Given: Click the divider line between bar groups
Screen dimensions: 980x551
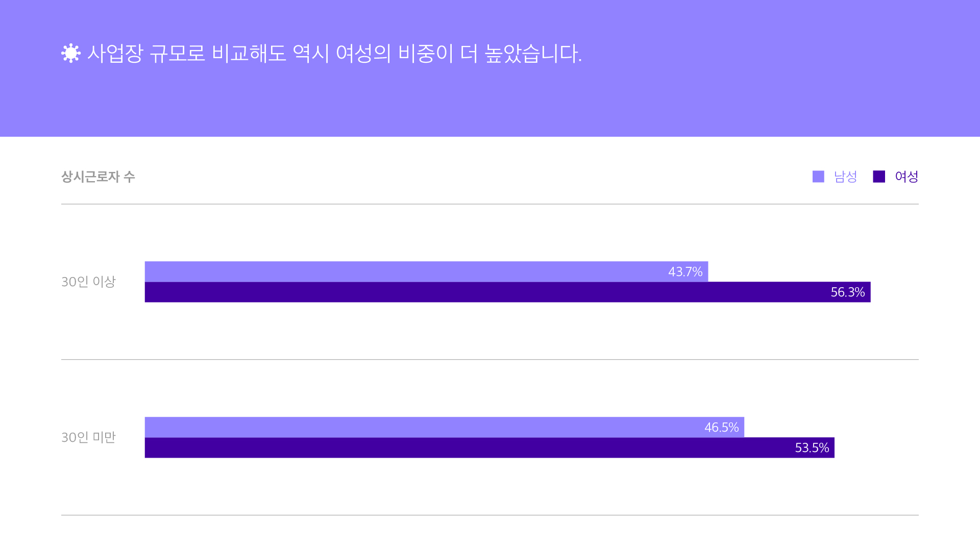Looking at the screenshot, I should pyautogui.click(x=490, y=359).
